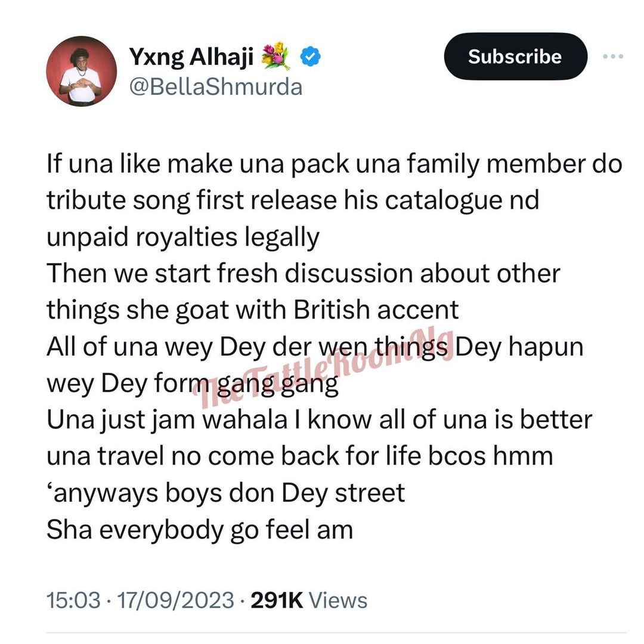Click the 'goat with British accent' line
644x644 pixels.
pos(253,309)
